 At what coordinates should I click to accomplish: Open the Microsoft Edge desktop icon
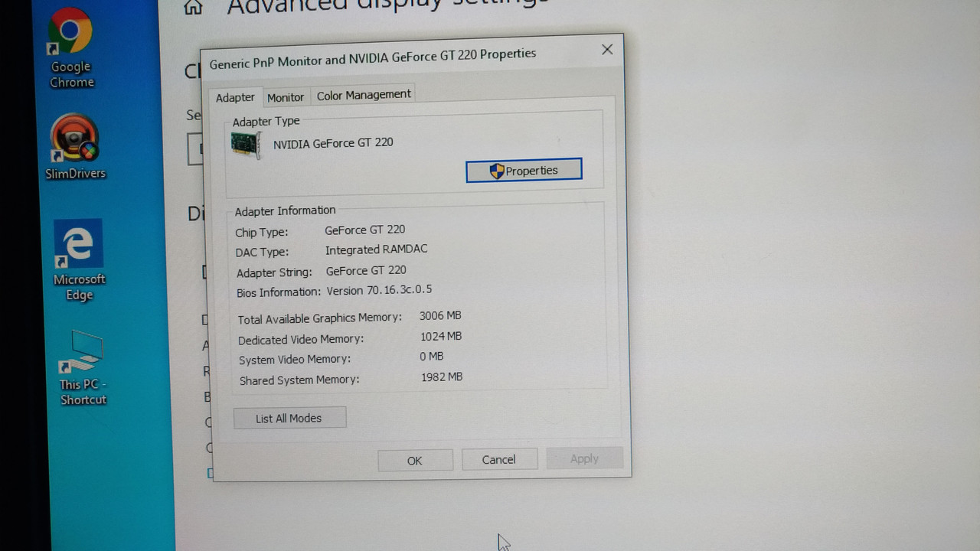click(79, 260)
